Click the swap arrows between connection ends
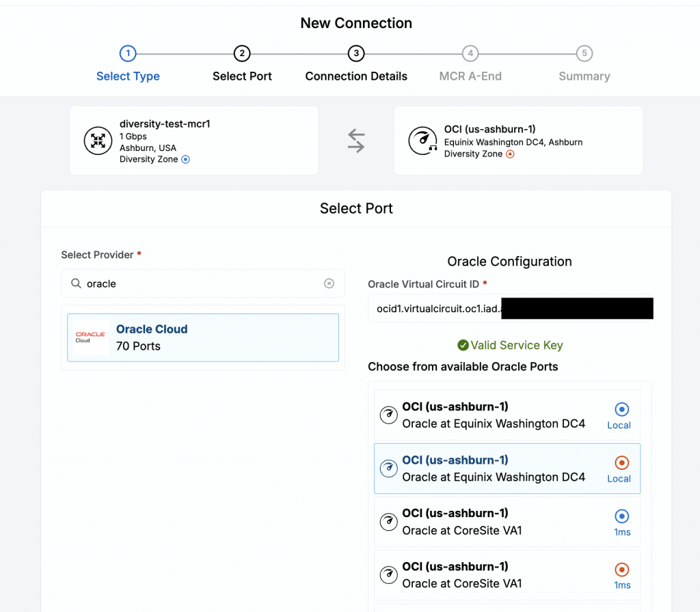The width and height of the screenshot is (700, 612). pyautogui.click(x=356, y=141)
